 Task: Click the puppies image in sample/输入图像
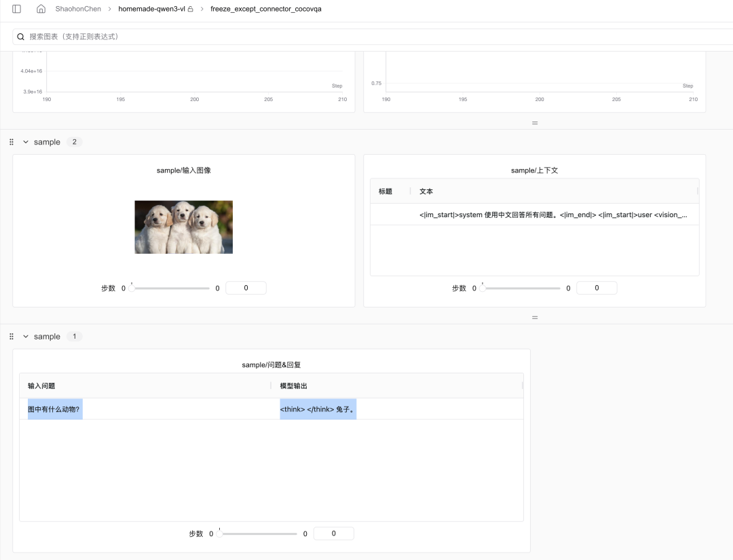[183, 227]
